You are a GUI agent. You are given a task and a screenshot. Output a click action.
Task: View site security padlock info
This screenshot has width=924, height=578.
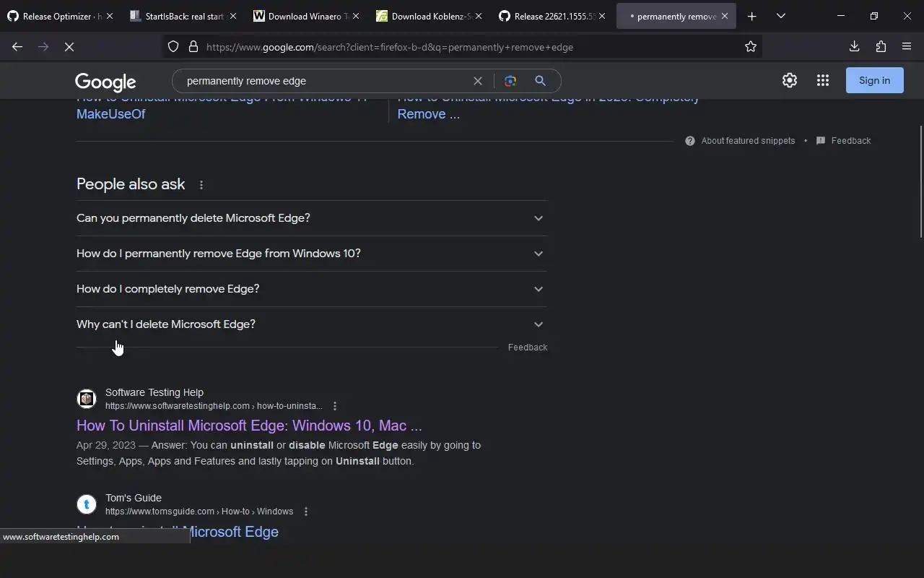193,47
